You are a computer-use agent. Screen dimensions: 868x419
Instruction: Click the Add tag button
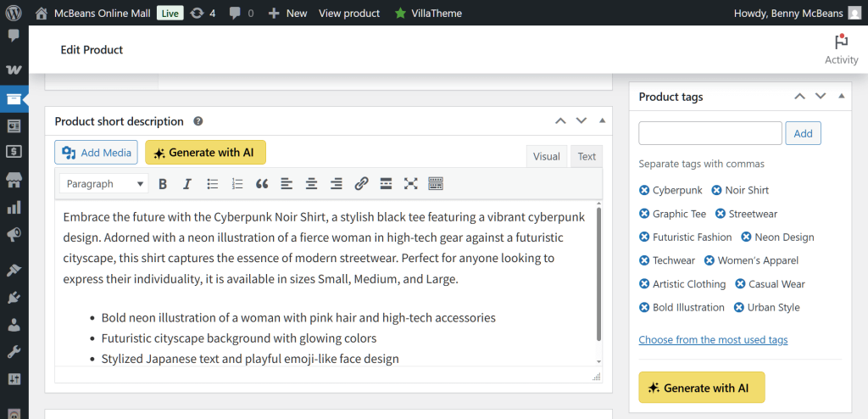pyautogui.click(x=804, y=133)
